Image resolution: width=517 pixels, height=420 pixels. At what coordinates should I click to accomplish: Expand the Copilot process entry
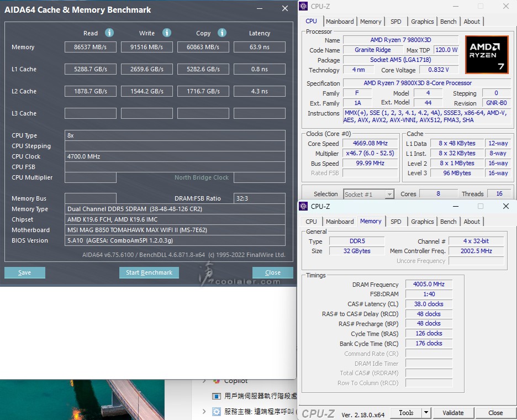204,381
